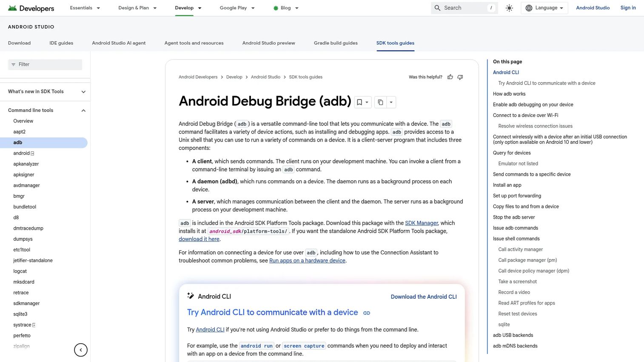The height and width of the screenshot is (362, 644).
Task: Select apkanalyzer in the sidebar
Action: pos(26,164)
